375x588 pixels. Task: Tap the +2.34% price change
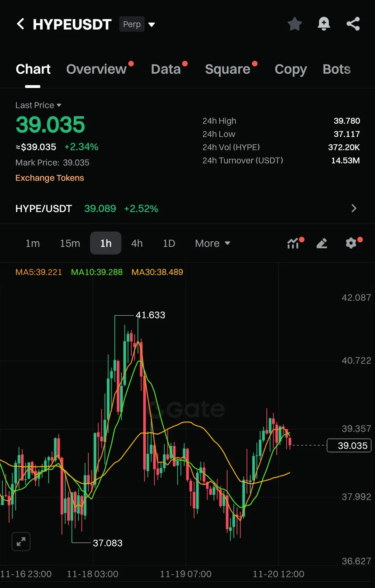pyautogui.click(x=81, y=147)
